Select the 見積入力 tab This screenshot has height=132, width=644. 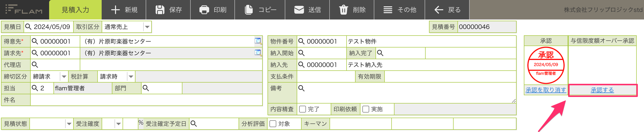(75, 10)
